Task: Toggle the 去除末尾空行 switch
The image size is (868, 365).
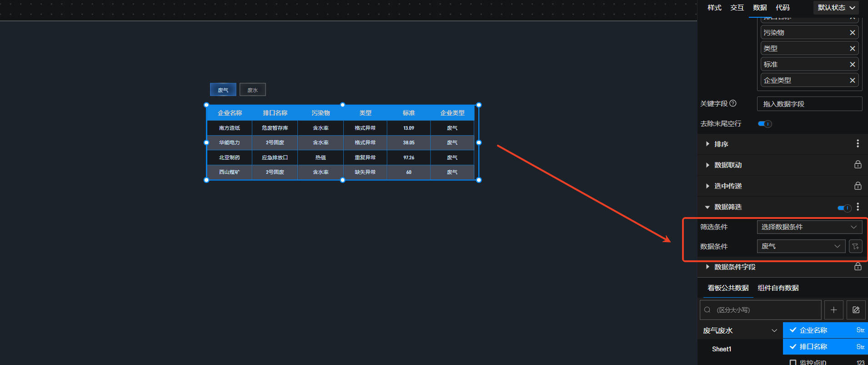Action: click(765, 124)
